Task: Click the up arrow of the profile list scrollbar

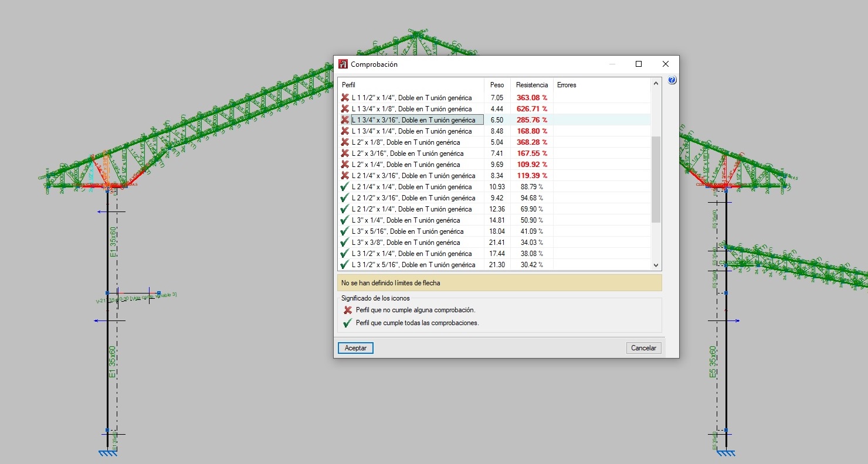Action: 656,84
